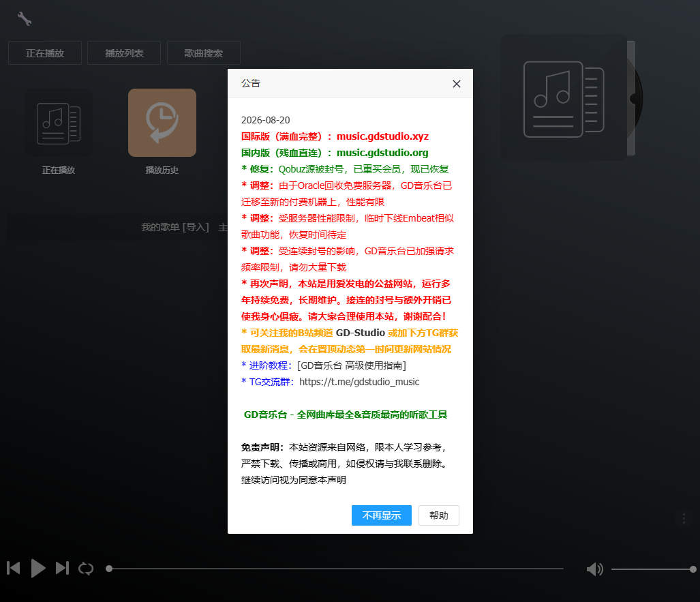The image size is (700, 602).
Task: Click the 2026-08-20 date text
Action: point(266,120)
